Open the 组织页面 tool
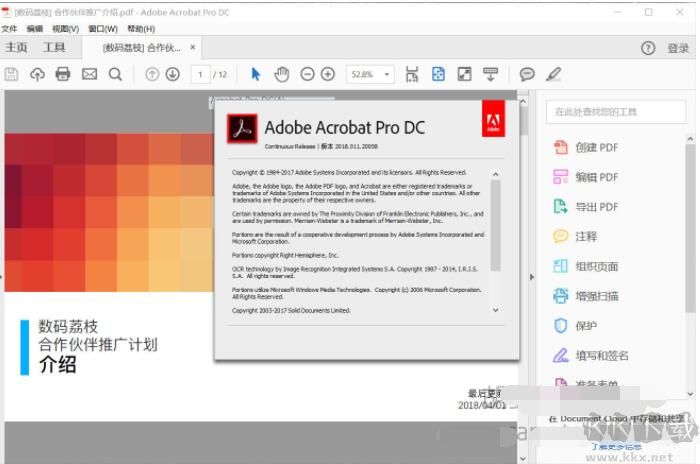 [x=586, y=266]
